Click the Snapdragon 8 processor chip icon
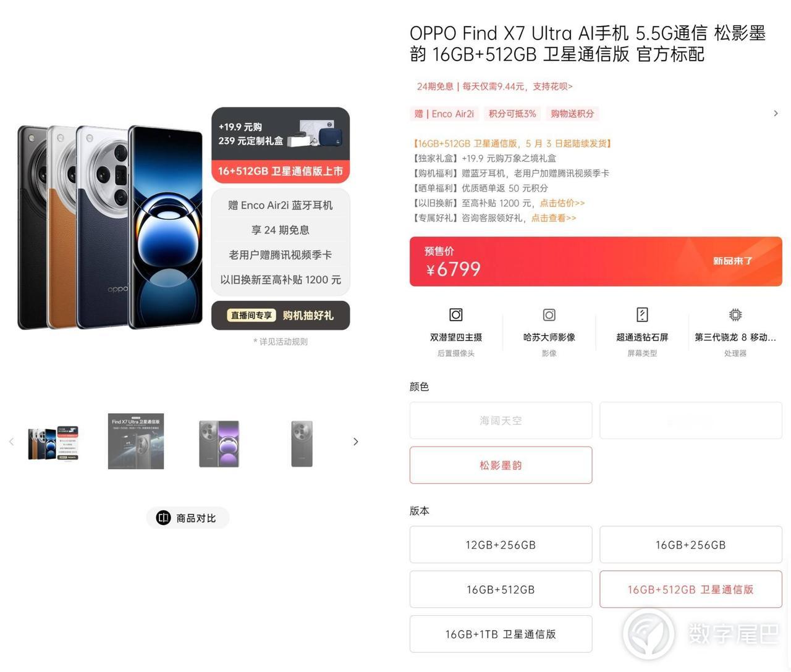791x672 pixels. tap(735, 314)
